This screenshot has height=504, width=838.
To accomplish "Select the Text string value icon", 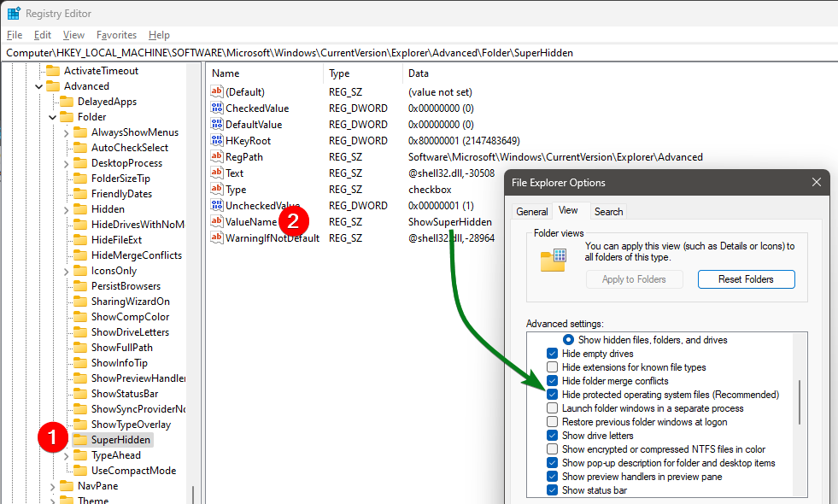I will (x=216, y=173).
